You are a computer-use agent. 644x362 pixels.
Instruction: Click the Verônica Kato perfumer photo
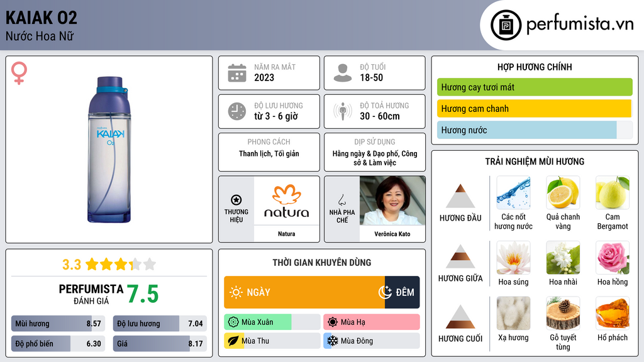coord(392,200)
